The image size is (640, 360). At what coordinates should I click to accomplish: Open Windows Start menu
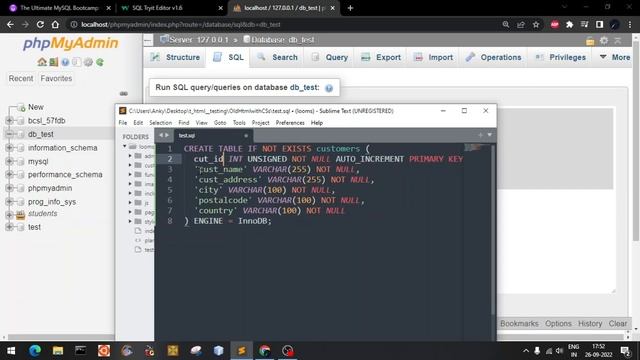pos(11,351)
